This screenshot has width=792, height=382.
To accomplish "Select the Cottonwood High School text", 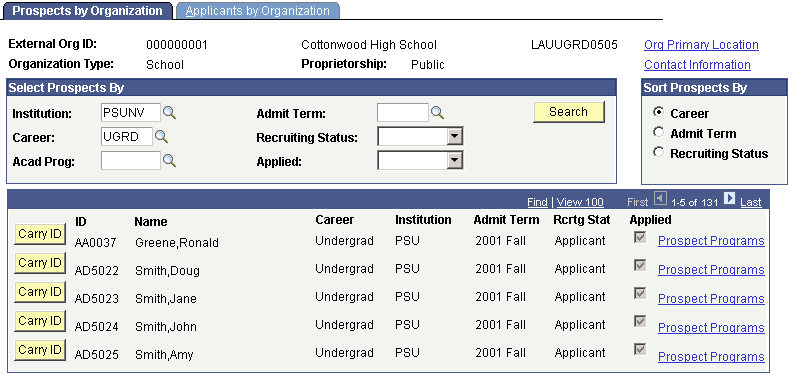I will [369, 45].
